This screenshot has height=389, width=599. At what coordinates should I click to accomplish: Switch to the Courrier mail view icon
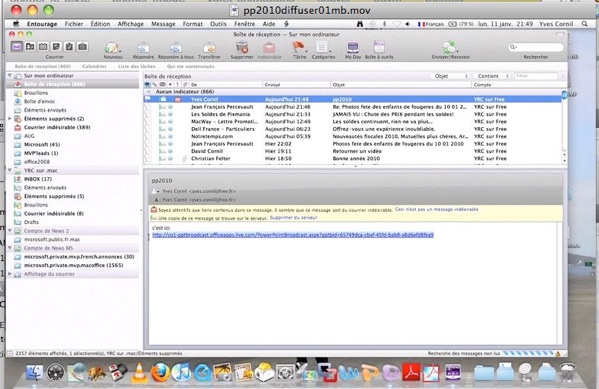pos(17,47)
